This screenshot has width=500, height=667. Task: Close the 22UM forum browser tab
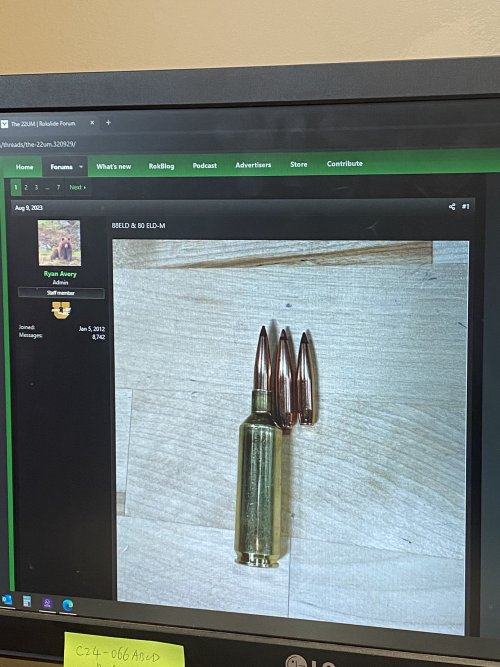[92, 123]
